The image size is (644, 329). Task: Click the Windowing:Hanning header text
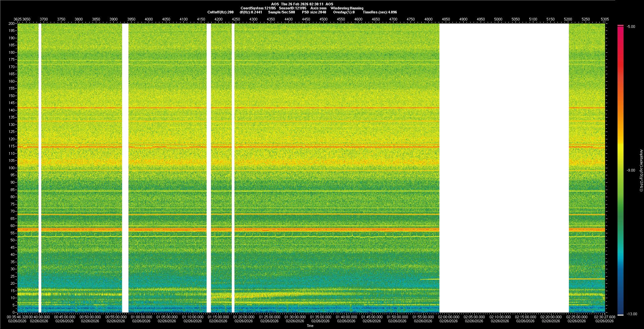[347, 8]
